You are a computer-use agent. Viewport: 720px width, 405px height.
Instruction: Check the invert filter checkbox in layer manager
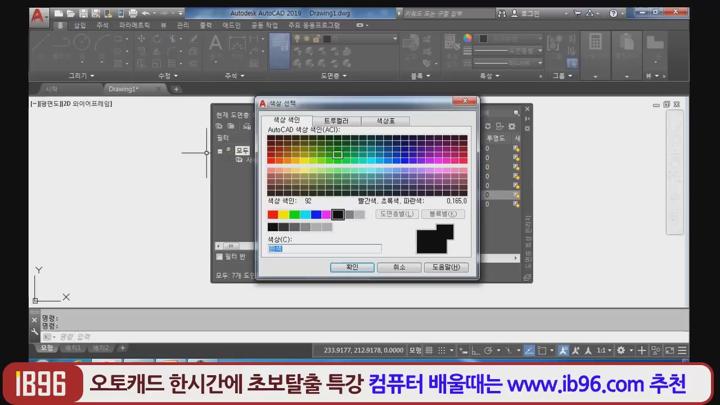pyautogui.click(x=219, y=257)
